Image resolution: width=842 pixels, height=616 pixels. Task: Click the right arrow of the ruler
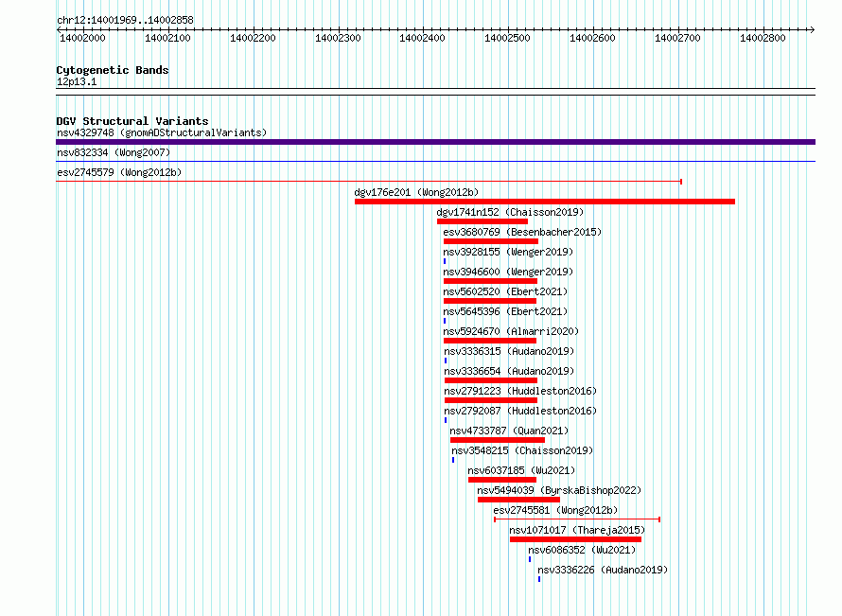pos(813,29)
